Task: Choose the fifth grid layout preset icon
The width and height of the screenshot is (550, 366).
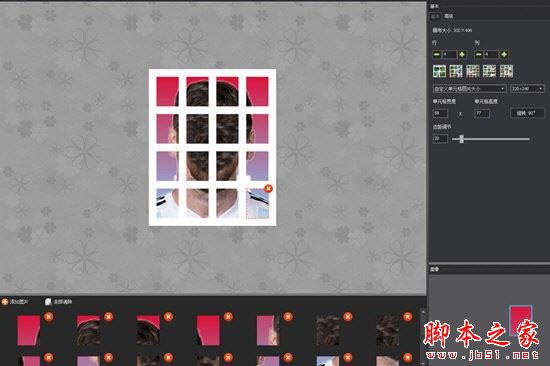Action: [506, 71]
